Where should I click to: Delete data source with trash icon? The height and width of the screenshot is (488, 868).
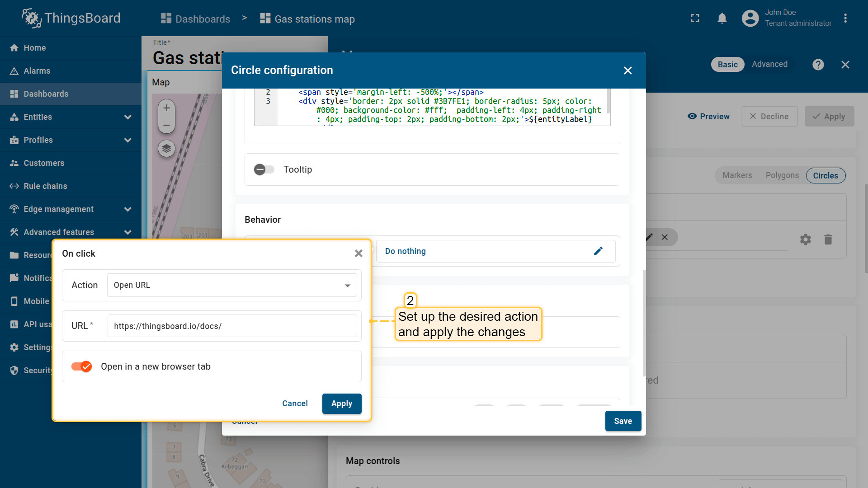pyautogui.click(x=828, y=239)
